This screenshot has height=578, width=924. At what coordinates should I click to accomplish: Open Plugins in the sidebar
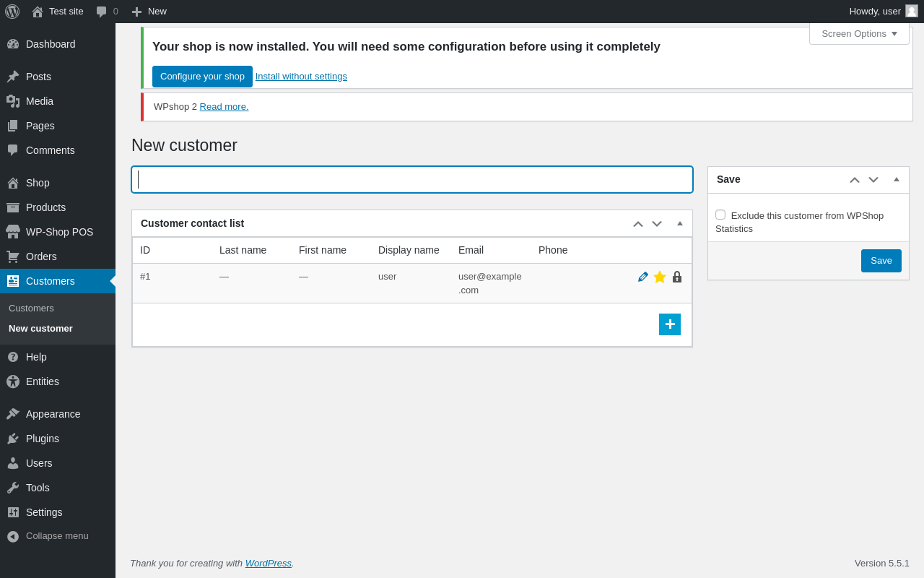(58, 439)
